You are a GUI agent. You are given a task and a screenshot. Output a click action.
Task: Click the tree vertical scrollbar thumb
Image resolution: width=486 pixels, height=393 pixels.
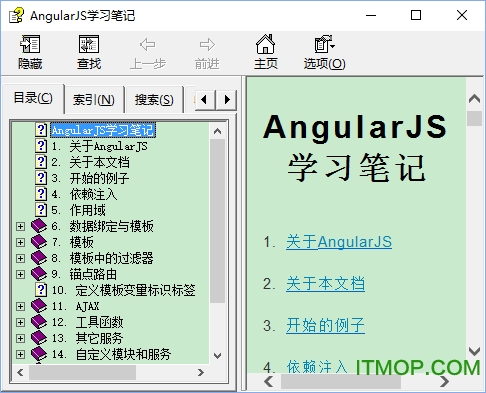pyautogui.click(x=218, y=221)
